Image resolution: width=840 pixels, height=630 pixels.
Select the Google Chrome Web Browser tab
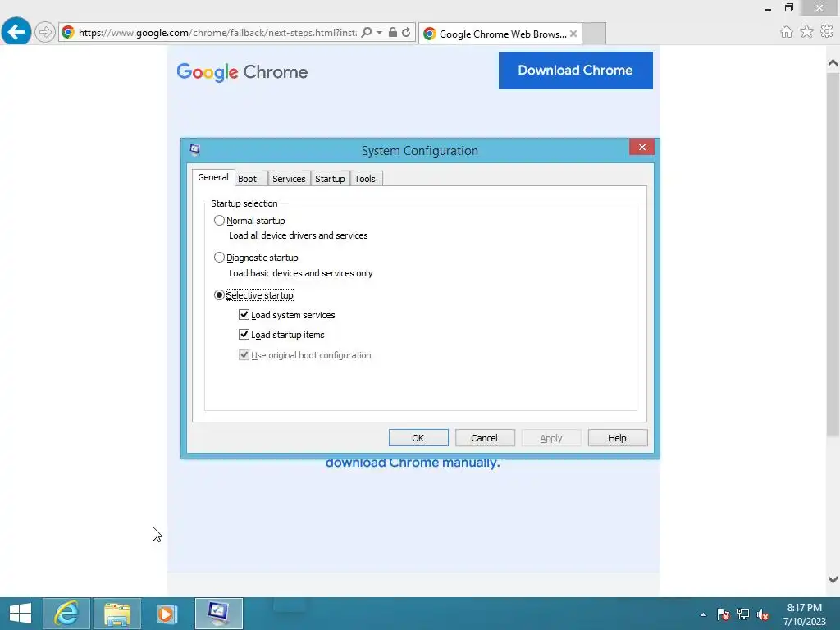coord(500,33)
